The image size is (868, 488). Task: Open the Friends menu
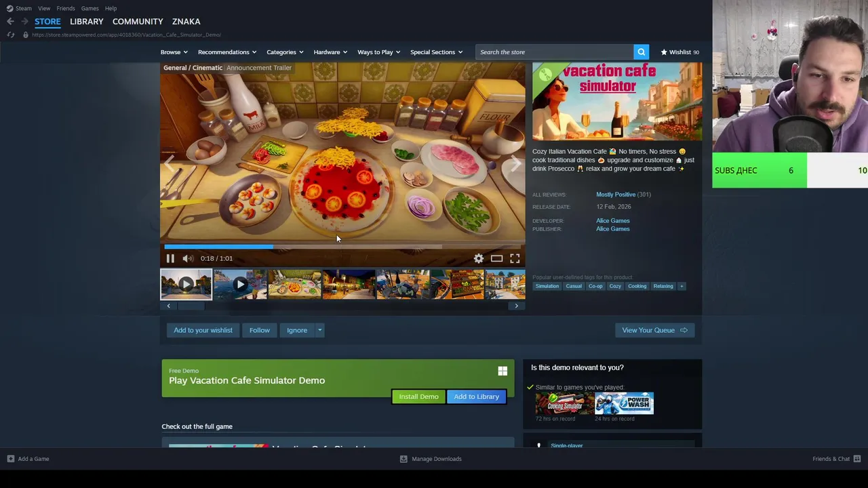[66, 8]
